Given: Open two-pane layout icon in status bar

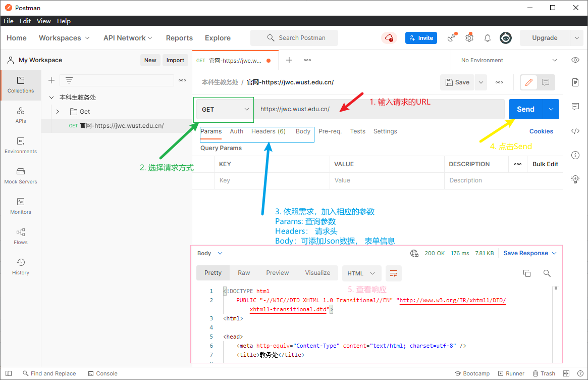Looking at the screenshot, I should [x=566, y=373].
